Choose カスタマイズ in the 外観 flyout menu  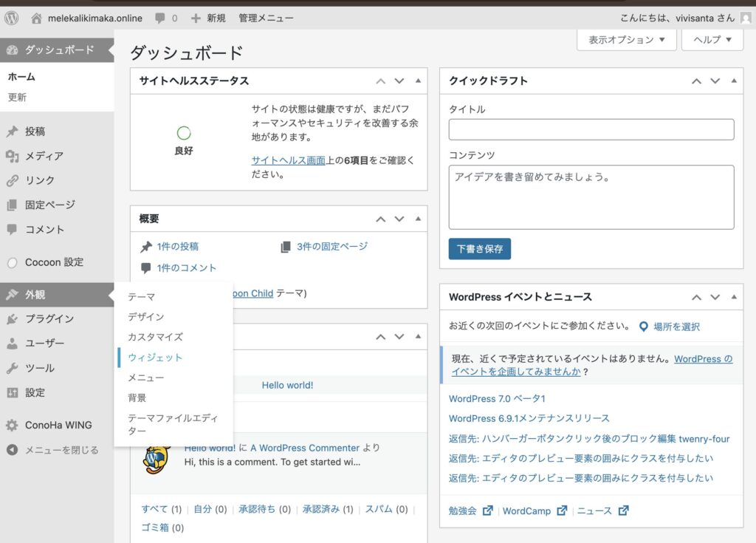pos(155,337)
